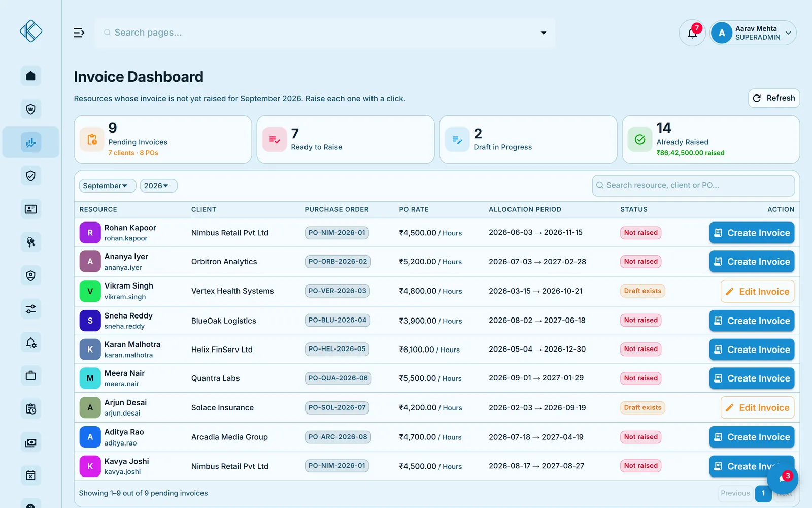Open the cash payment sidebar icon
Screen dimensions: 812x508
(31, 442)
